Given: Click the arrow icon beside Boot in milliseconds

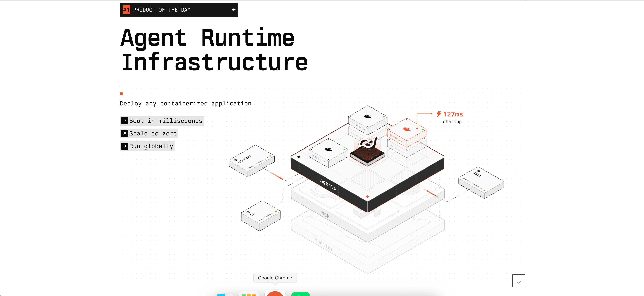Looking at the screenshot, I should pos(125,121).
